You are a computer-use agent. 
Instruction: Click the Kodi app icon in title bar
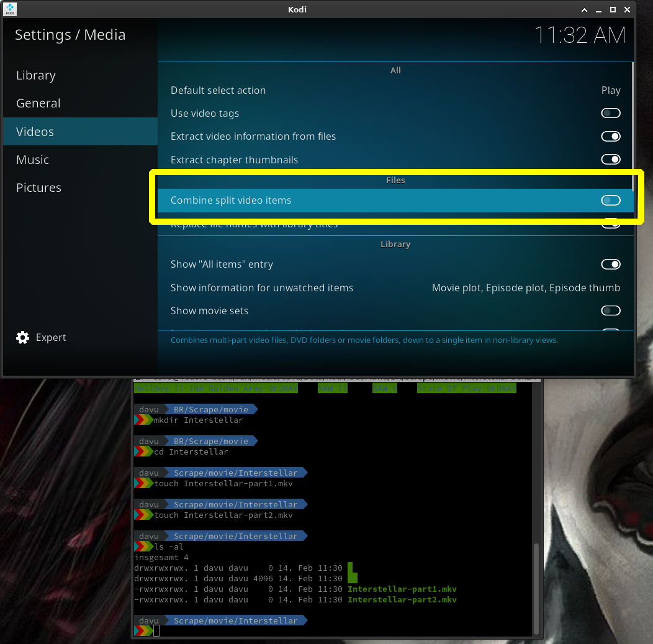9,9
